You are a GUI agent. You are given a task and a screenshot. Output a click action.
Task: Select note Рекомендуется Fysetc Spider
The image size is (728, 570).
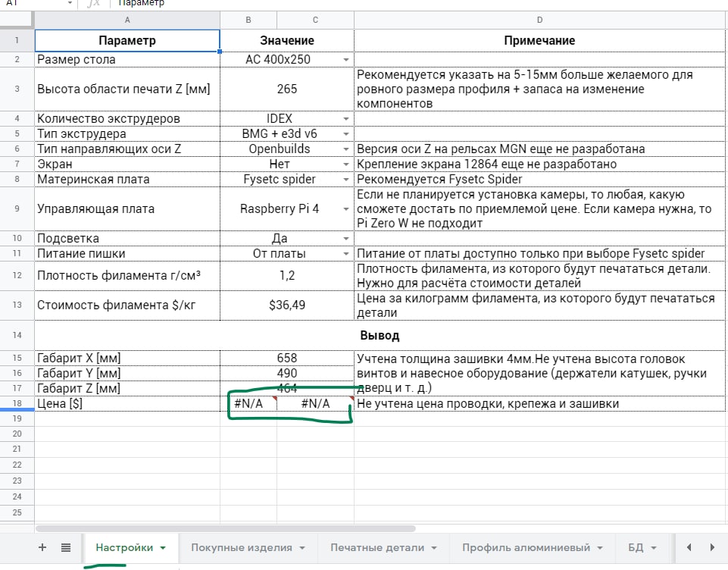pyautogui.click(x=539, y=180)
